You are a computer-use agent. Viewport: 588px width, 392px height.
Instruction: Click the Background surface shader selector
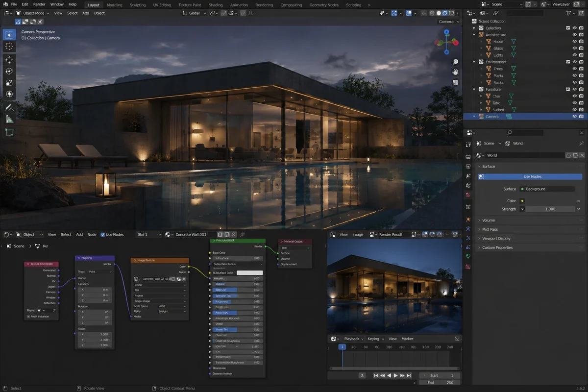click(x=547, y=189)
